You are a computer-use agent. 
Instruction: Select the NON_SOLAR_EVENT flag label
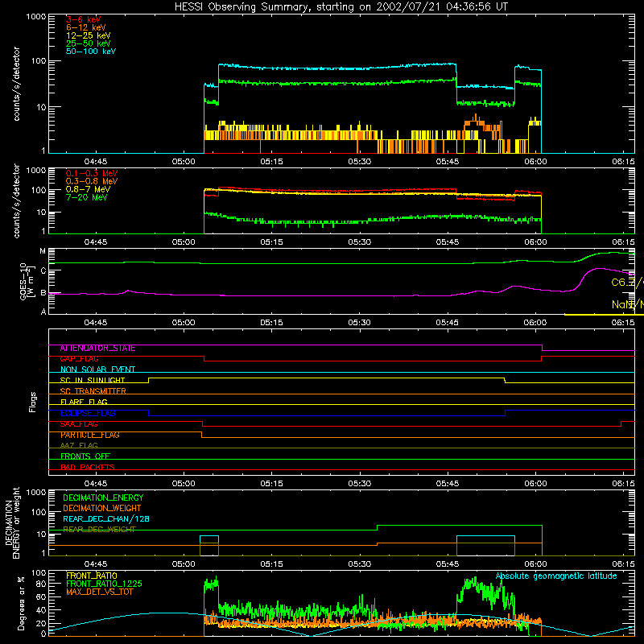click(97, 369)
